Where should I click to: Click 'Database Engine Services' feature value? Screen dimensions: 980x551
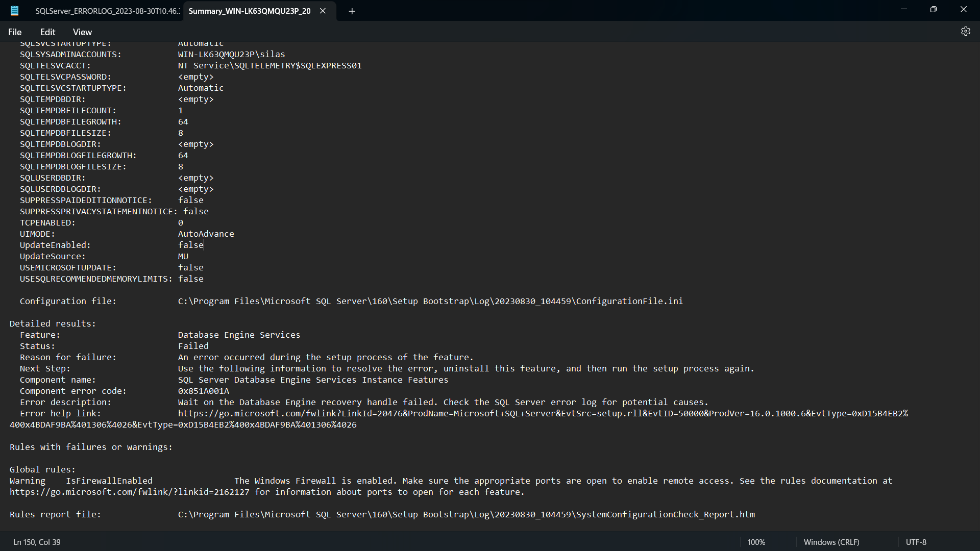[x=239, y=335]
